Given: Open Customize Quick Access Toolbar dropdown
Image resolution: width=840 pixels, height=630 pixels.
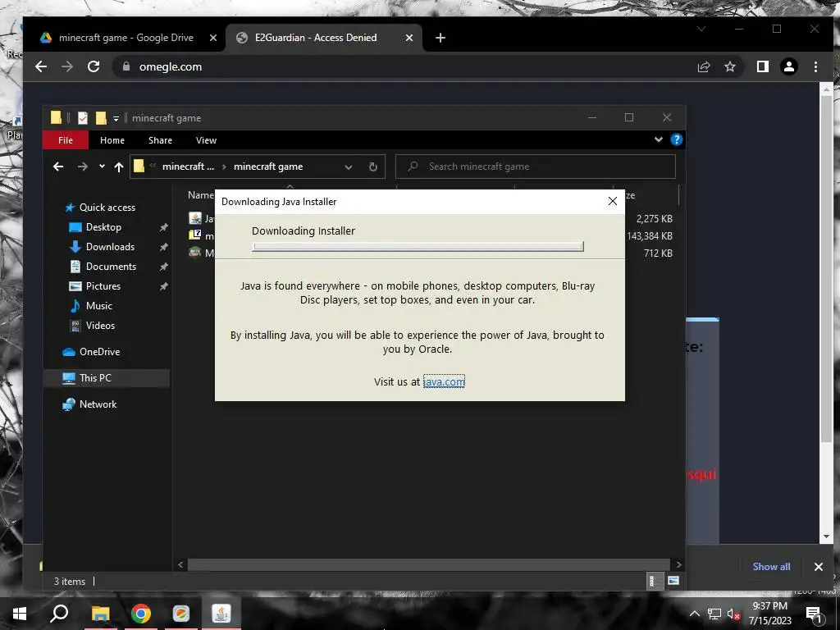Looking at the screenshot, I should [x=116, y=118].
